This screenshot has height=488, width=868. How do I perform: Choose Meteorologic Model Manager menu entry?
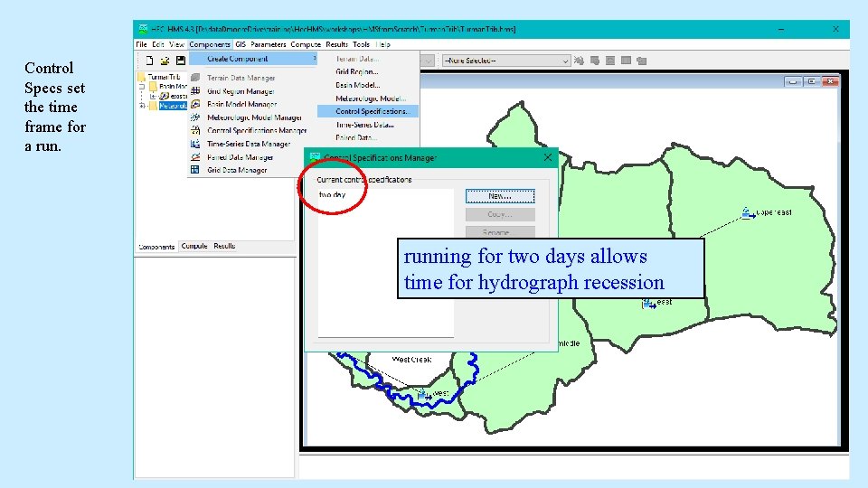pyautogui.click(x=254, y=117)
